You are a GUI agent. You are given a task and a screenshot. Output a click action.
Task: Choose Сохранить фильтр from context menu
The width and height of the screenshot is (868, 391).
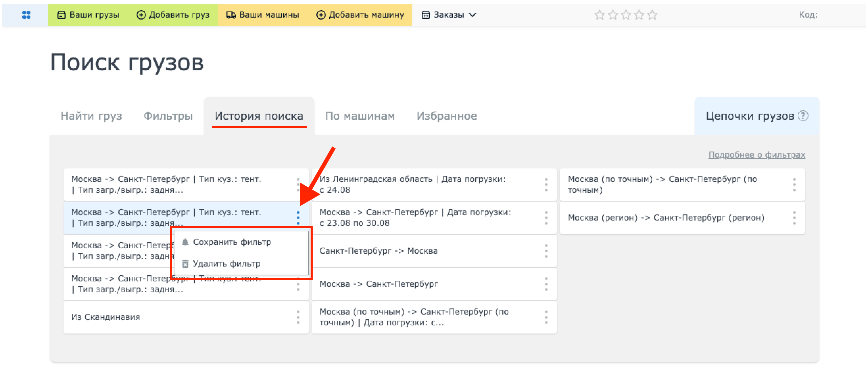(241, 242)
